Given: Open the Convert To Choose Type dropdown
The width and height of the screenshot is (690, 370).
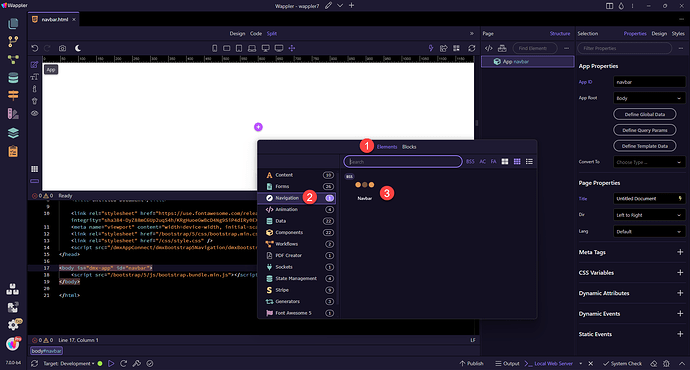Looking at the screenshot, I should [649, 162].
